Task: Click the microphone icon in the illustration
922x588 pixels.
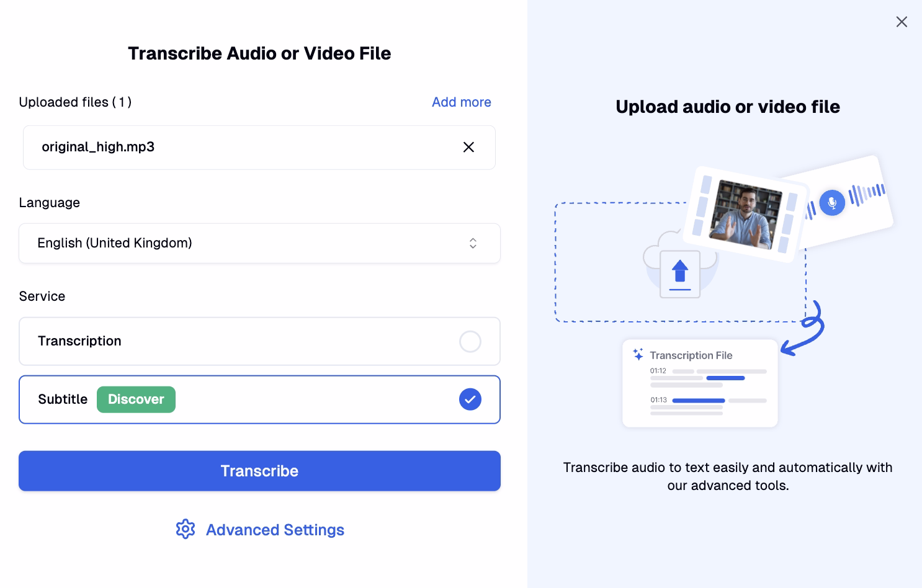Action: [x=832, y=202]
